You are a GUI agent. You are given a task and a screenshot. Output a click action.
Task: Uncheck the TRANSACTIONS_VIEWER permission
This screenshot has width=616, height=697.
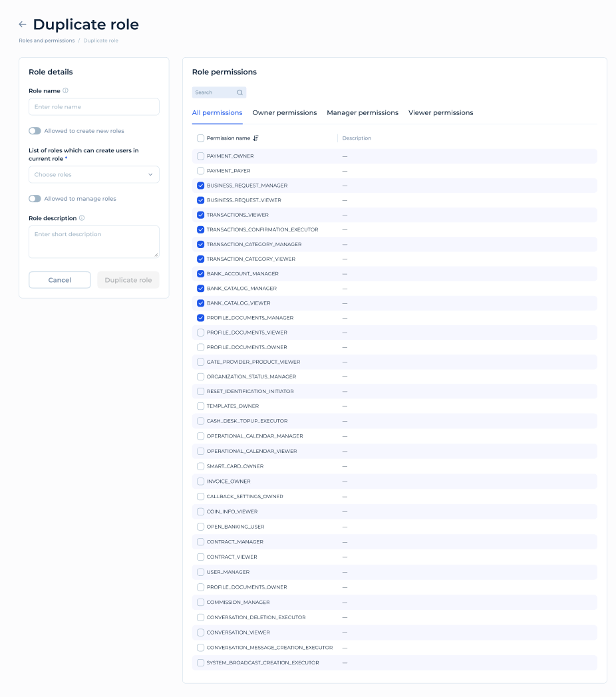click(200, 214)
